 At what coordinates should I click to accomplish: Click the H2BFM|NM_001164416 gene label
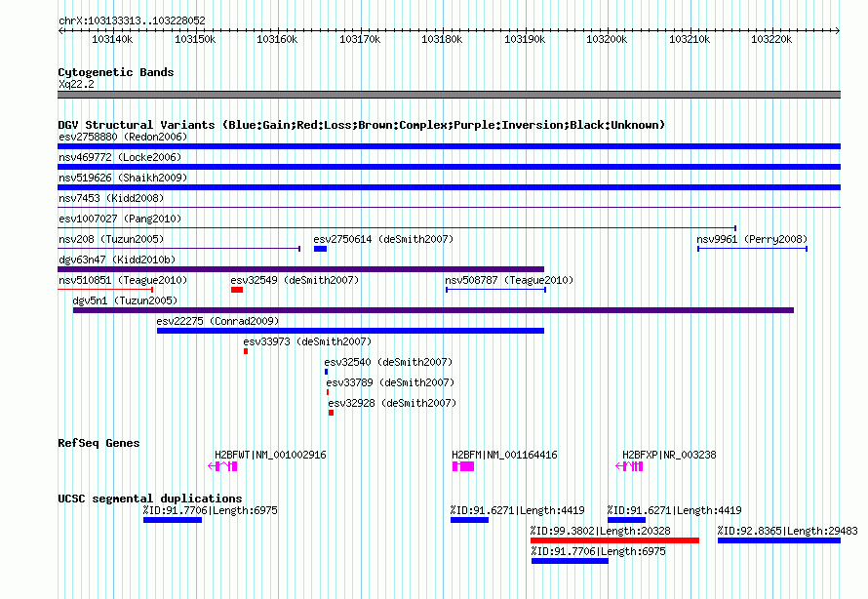point(504,455)
